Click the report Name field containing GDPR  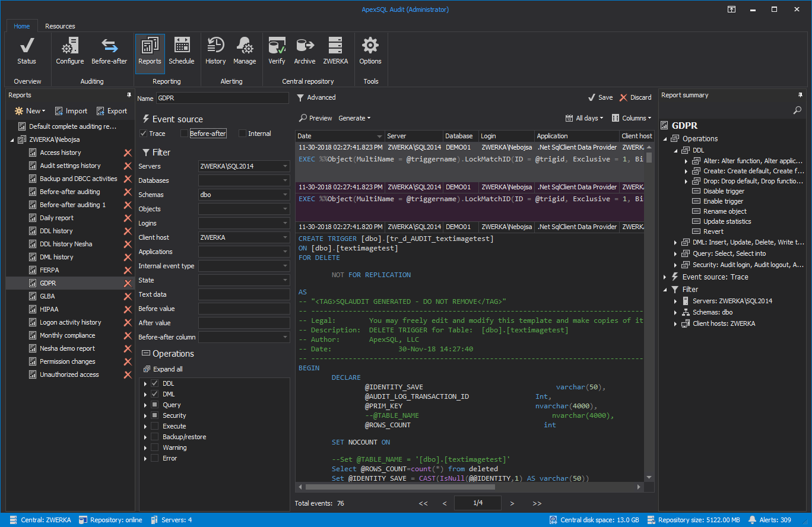(x=222, y=99)
